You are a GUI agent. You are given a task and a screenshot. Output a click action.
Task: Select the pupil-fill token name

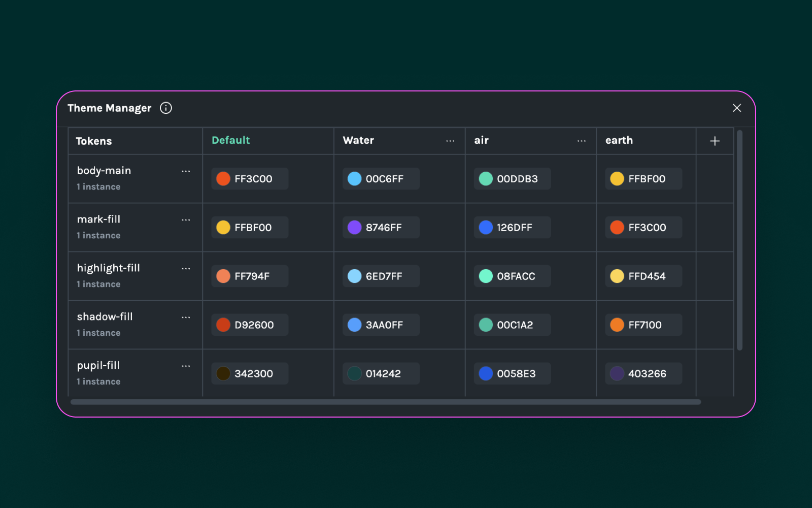click(98, 366)
